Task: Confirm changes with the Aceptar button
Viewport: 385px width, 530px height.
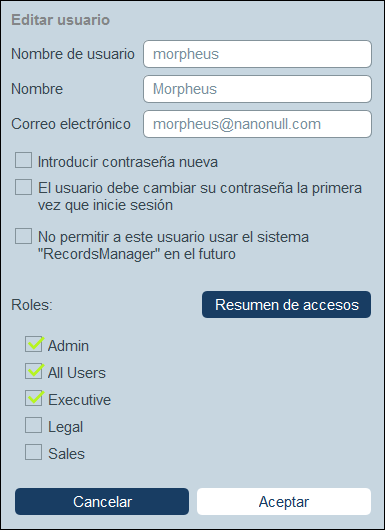Action: tap(284, 502)
